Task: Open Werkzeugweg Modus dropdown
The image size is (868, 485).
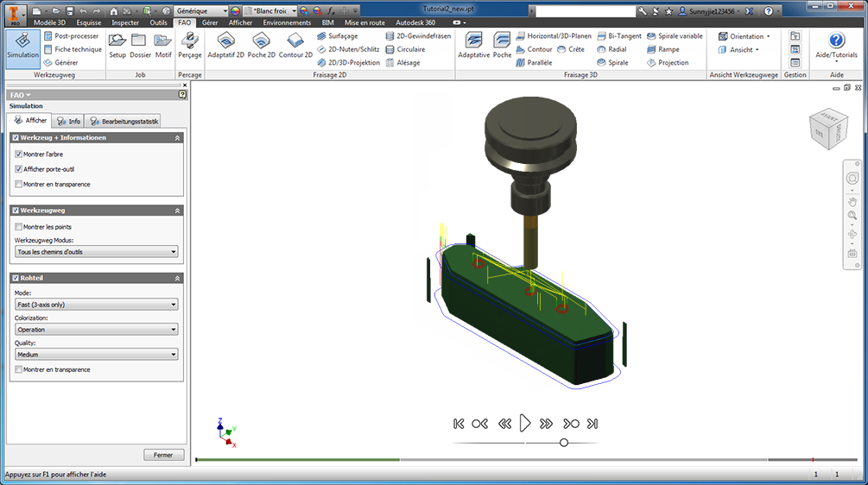Action: pos(97,252)
